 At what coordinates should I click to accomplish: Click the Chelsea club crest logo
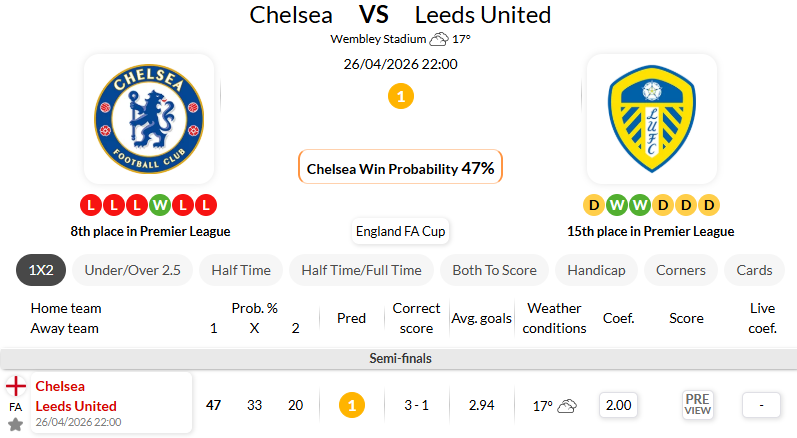[149, 119]
